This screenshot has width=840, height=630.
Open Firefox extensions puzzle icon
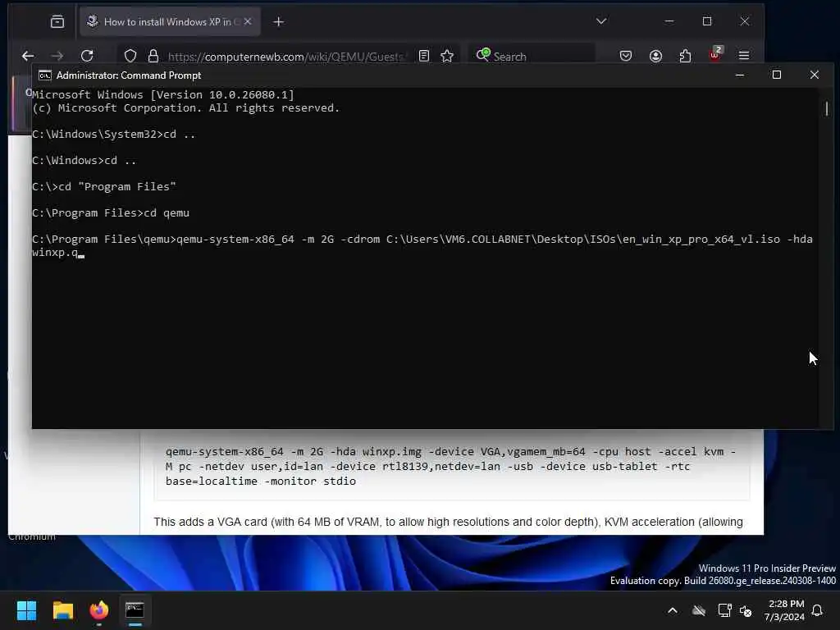coord(685,56)
